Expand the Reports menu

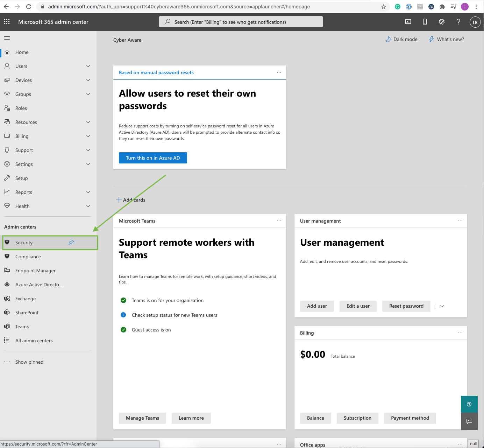(x=88, y=192)
